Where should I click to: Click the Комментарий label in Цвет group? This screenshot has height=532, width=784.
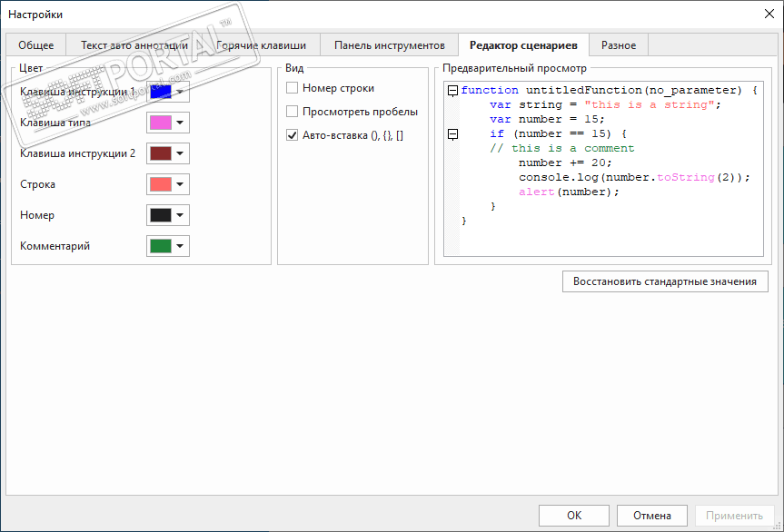(55, 246)
